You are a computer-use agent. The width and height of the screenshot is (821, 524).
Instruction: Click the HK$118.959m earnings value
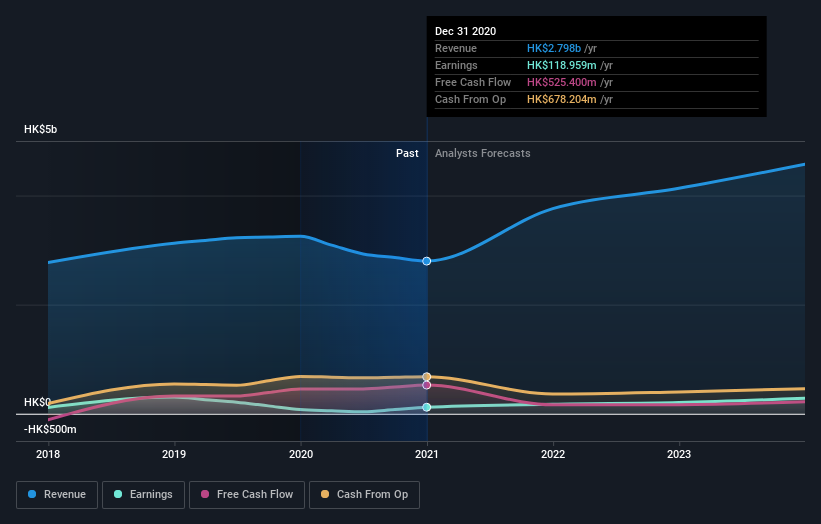562,65
